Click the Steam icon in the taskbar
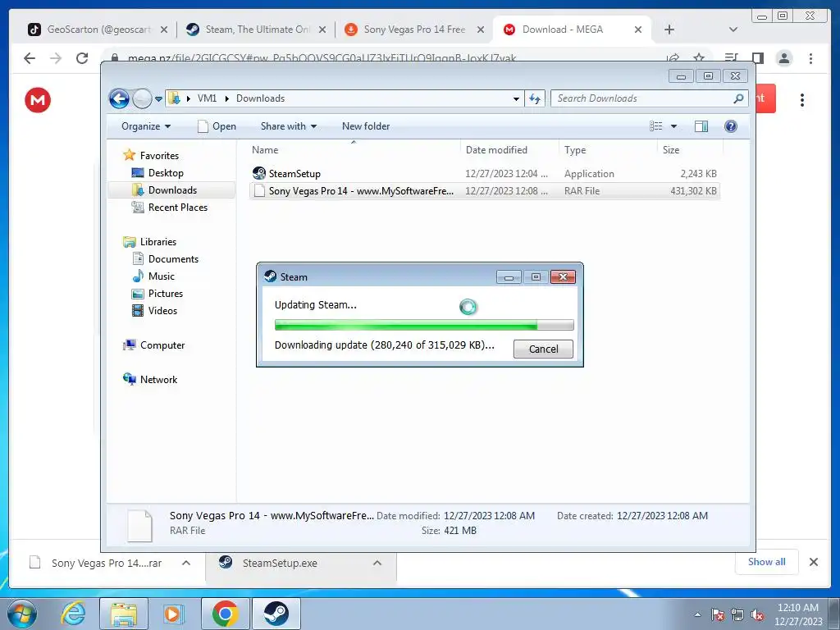Image resolution: width=840 pixels, height=630 pixels. [x=276, y=614]
